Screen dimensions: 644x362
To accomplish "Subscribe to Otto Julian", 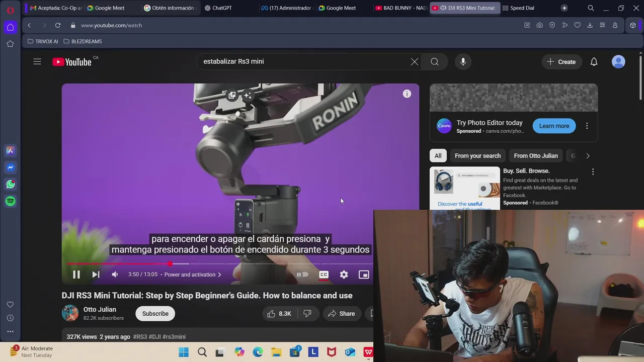I will (155, 314).
